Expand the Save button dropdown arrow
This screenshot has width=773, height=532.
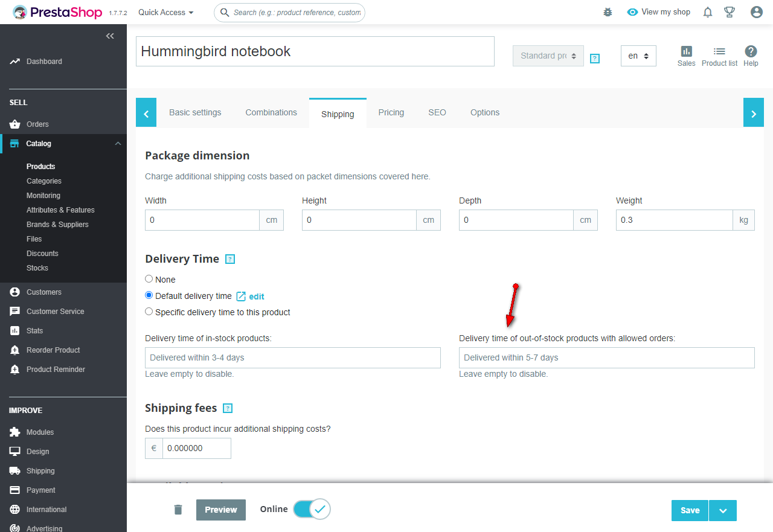point(723,510)
